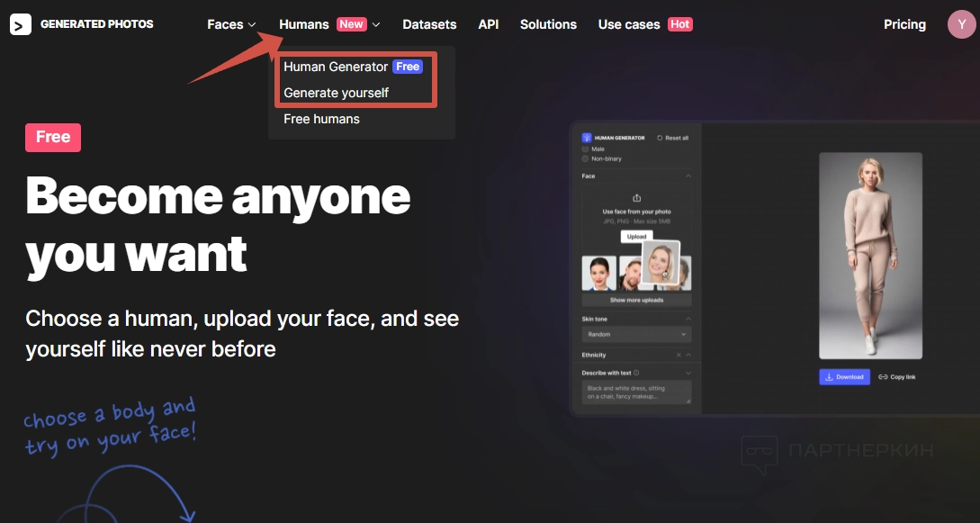Expand the 'Describe with text' chevron
Image resolution: width=980 pixels, height=523 pixels.
coord(688,373)
